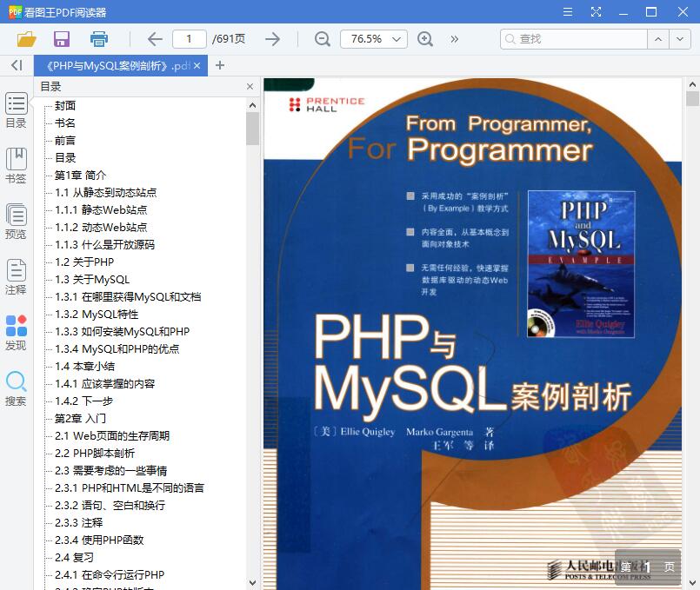Open the 目录 outline sidebar panel
This screenshot has width=700, height=590.
point(16,110)
